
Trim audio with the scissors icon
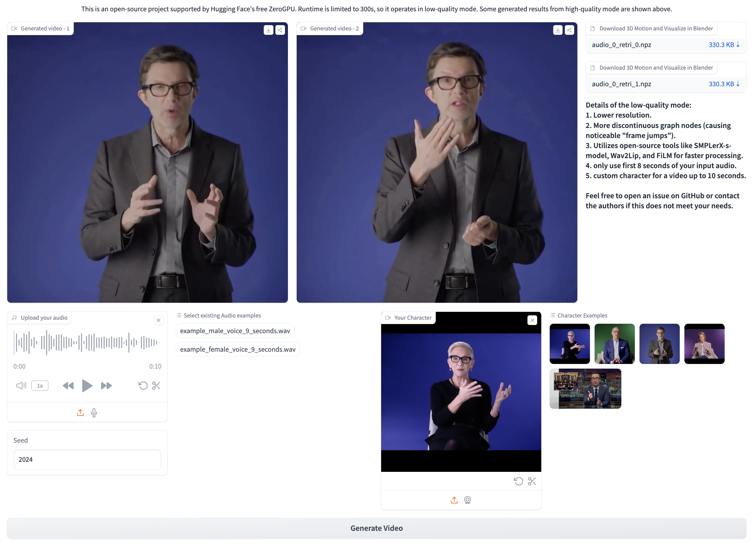coord(156,386)
